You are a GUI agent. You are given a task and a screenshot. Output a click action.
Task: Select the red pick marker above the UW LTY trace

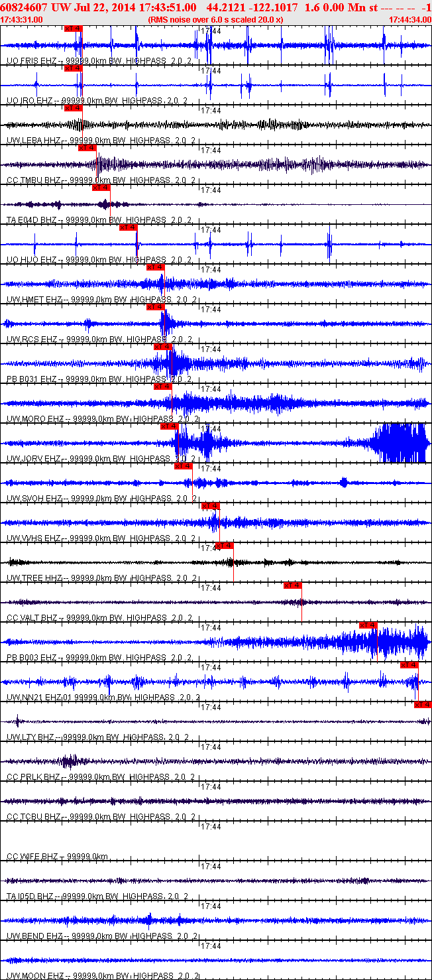click(423, 705)
